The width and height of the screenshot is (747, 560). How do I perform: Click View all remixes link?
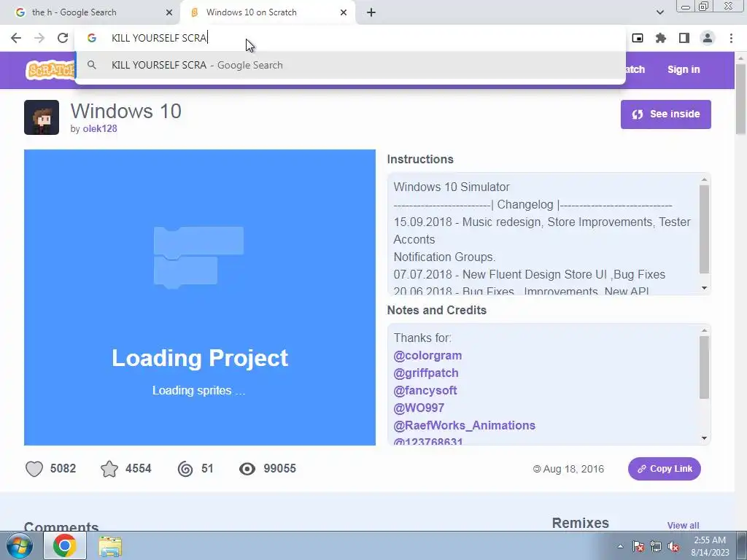(x=683, y=525)
